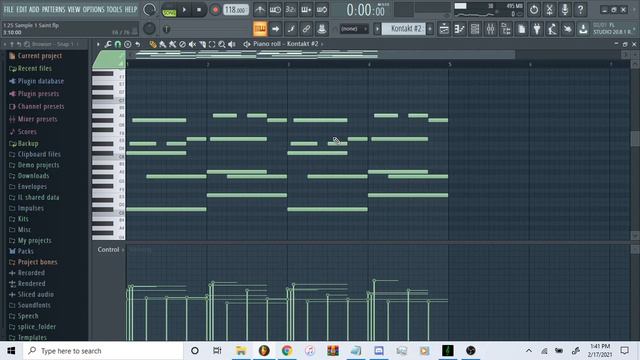The height and width of the screenshot is (360, 640).
Task: Toggle the link chain multilink button
Action: (x=306, y=29)
